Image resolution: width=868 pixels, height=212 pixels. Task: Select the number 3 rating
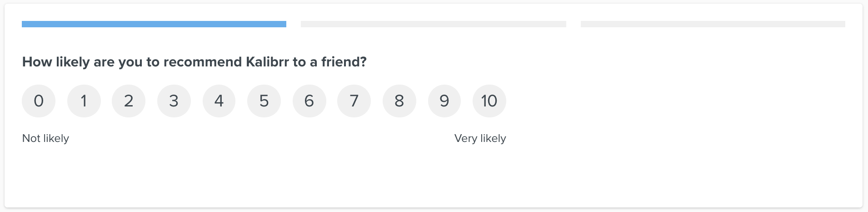(x=174, y=101)
